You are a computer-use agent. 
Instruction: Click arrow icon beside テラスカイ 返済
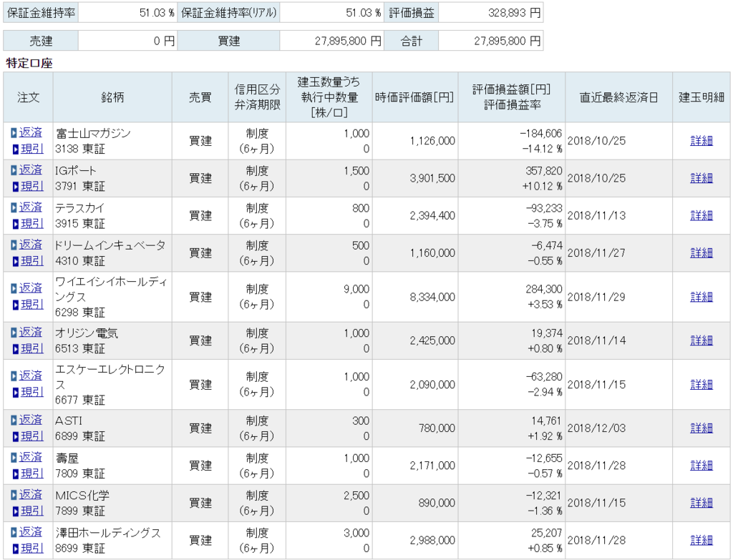(14, 208)
